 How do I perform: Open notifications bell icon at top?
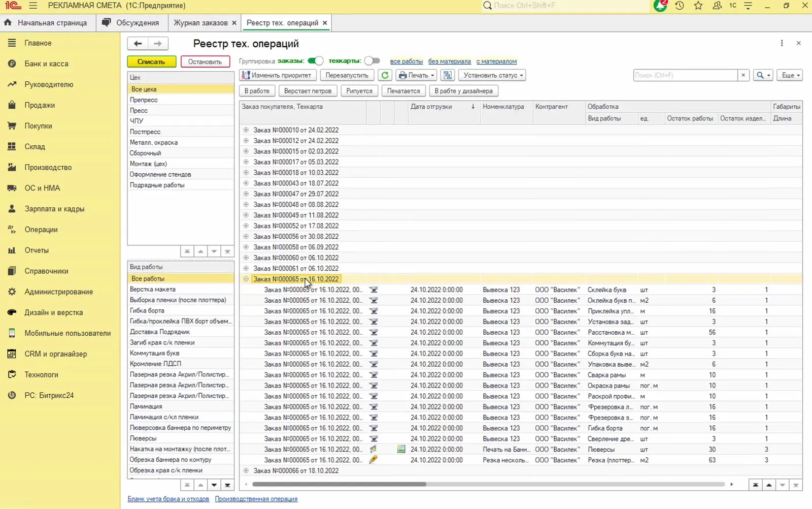click(660, 6)
